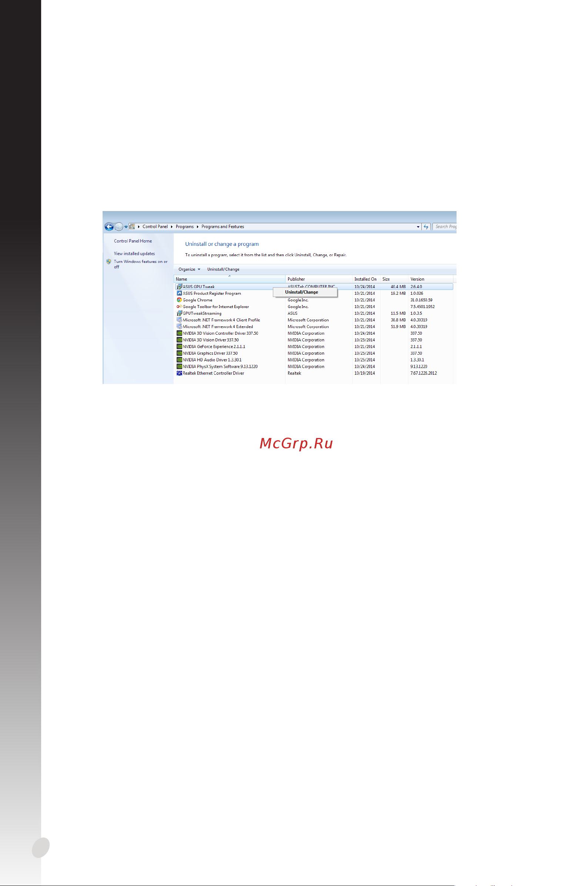Select Microsoft .NET Framework 4 Client Profile name
The width and height of the screenshot is (588, 886).
point(221,320)
